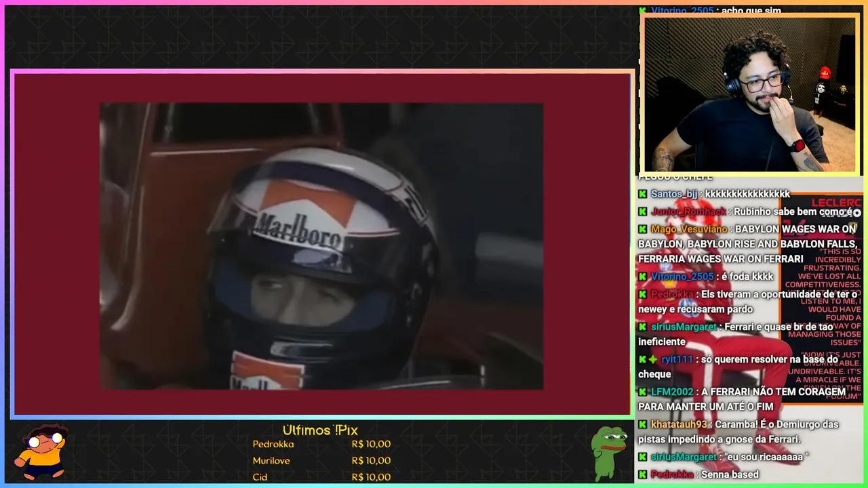Open Santos_bjj's chat profile
Screen dimensions: 868x488
point(673,194)
